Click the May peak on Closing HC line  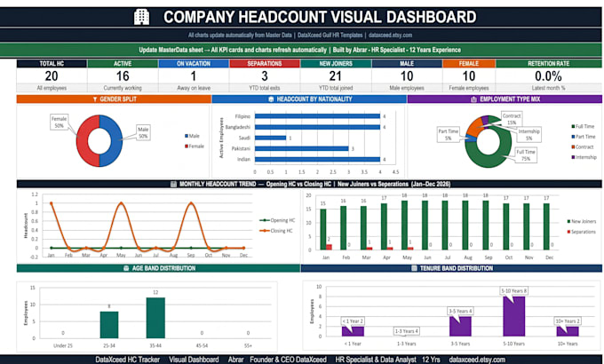(x=122, y=202)
